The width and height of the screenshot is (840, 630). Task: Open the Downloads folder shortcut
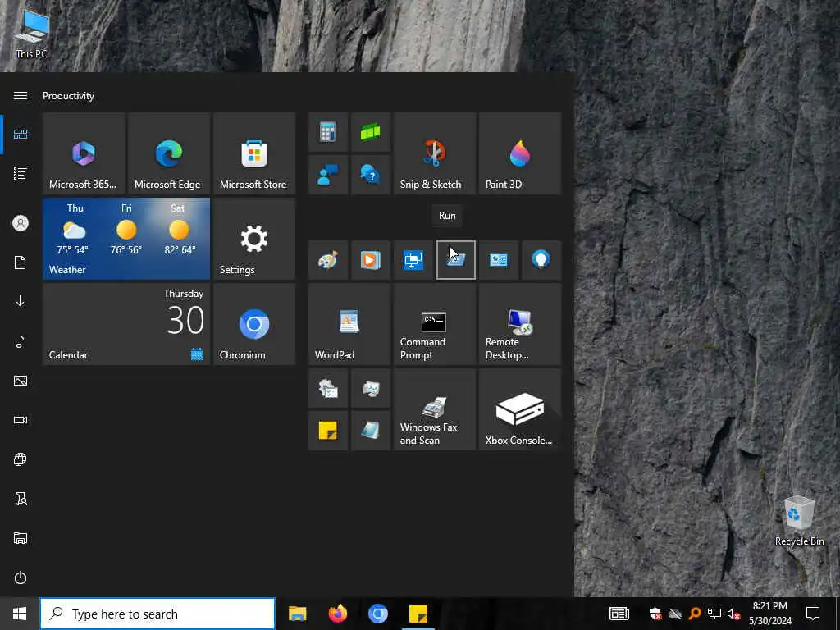tap(21, 302)
